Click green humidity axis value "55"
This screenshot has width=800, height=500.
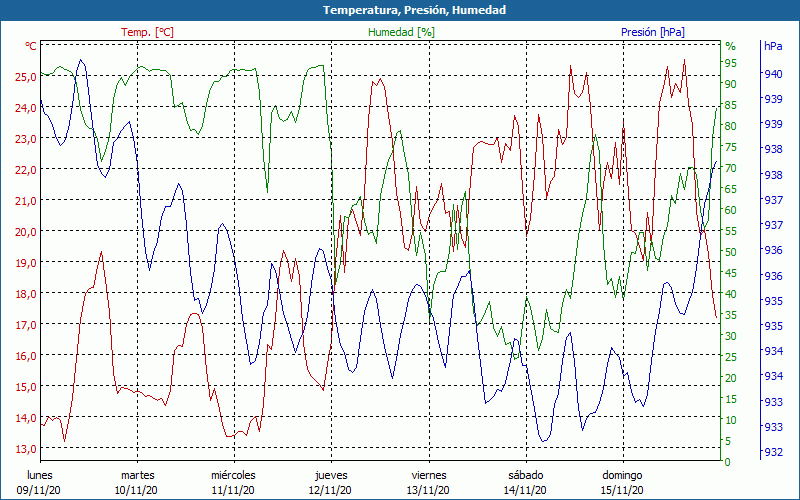(731, 231)
